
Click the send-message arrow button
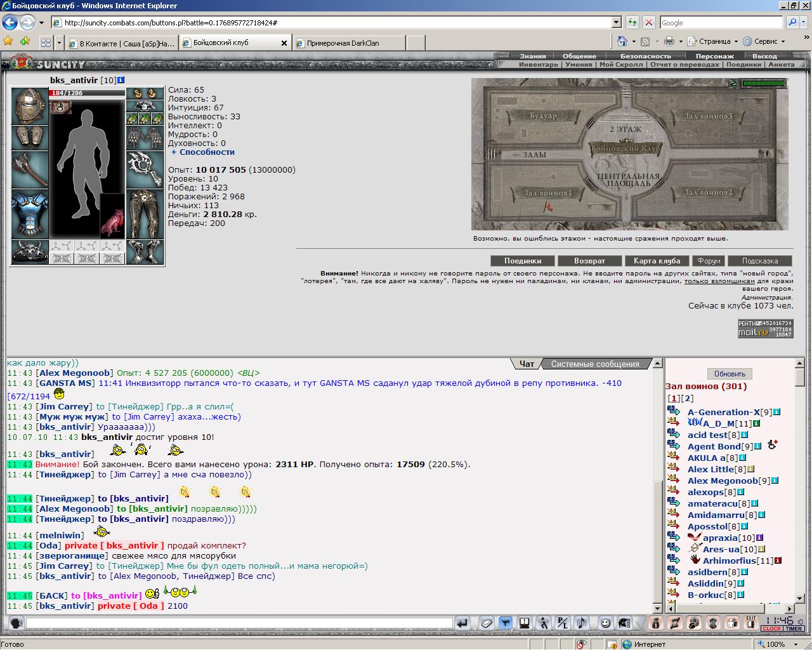462,623
